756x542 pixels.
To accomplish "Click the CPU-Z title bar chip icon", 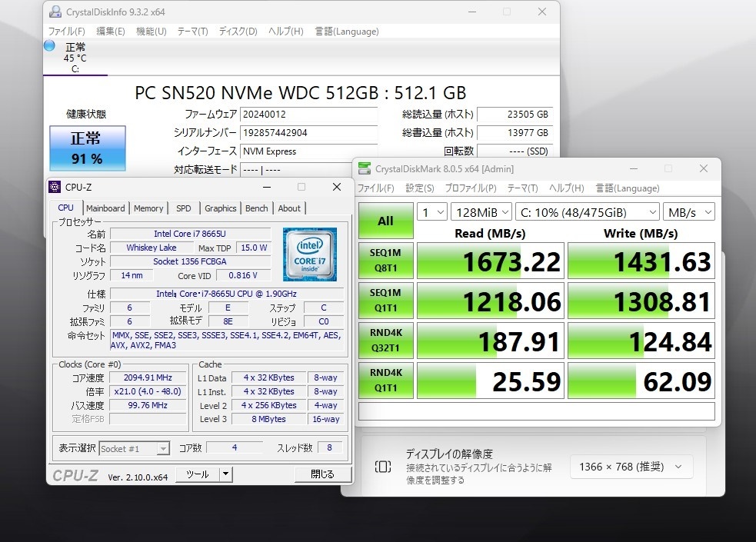I will tap(55, 187).
